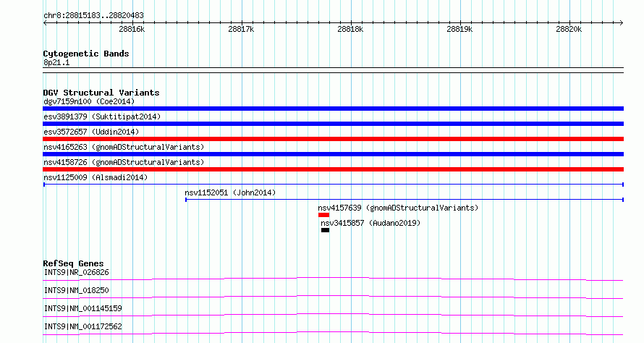The image size is (644, 343).
Task: Click the magenta line under INTS9|NR_026826
Action: coord(333,279)
